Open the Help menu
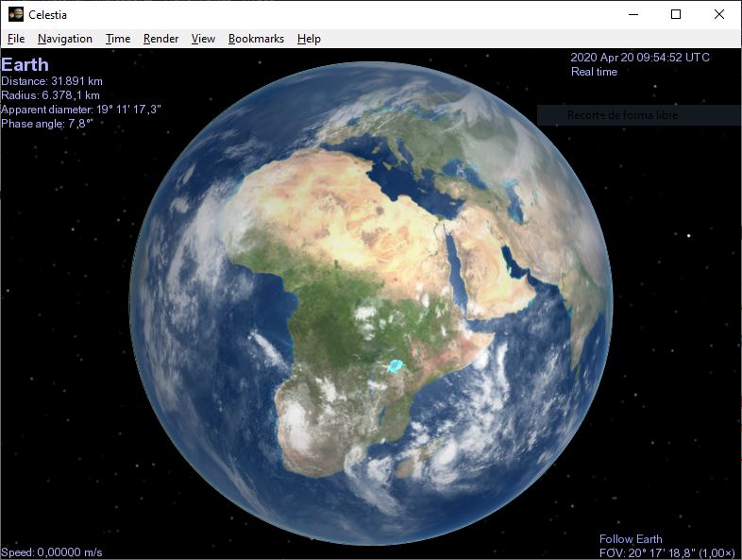742x560 pixels. click(309, 39)
